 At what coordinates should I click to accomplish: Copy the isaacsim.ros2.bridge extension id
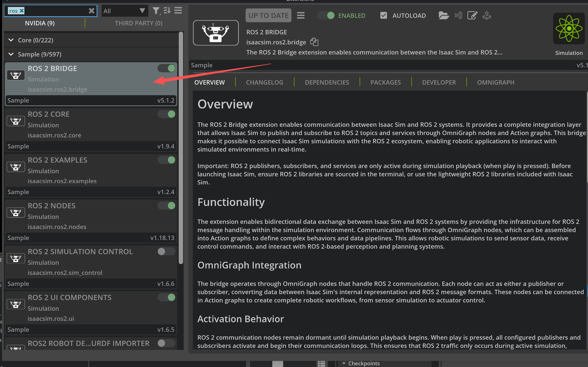(x=314, y=42)
